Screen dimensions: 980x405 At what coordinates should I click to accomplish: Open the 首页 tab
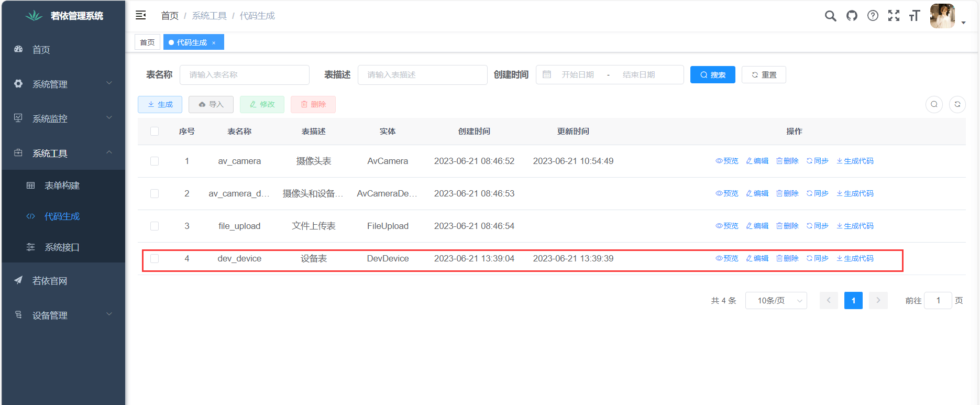pyautogui.click(x=147, y=42)
